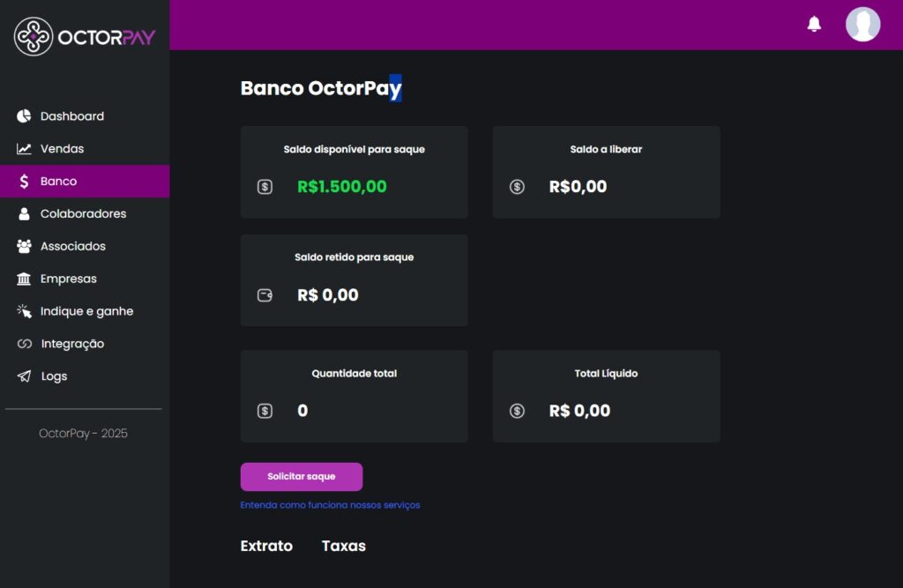Viewport: 903px width, 588px height.
Task: Open Indique e ganhe menu item
Action: [x=85, y=311]
